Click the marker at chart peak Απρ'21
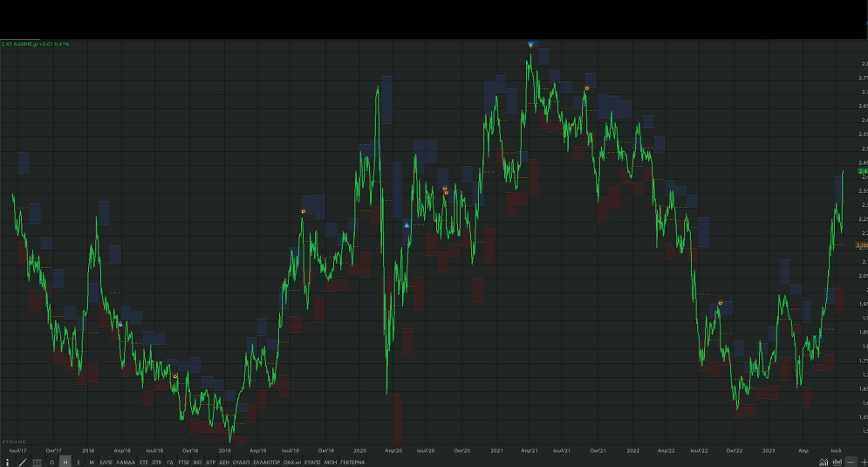This screenshot has height=467, width=868. pyautogui.click(x=530, y=45)
